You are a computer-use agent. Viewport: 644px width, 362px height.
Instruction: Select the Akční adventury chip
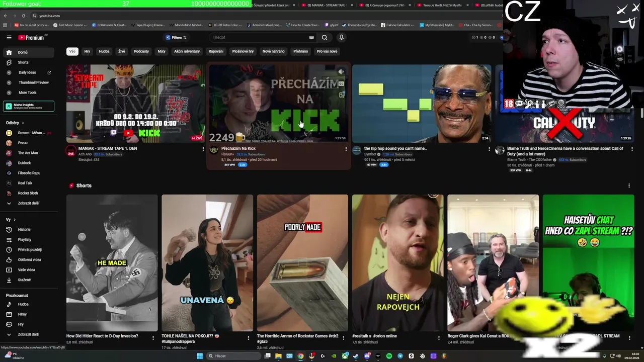click(x=187, y=51)
